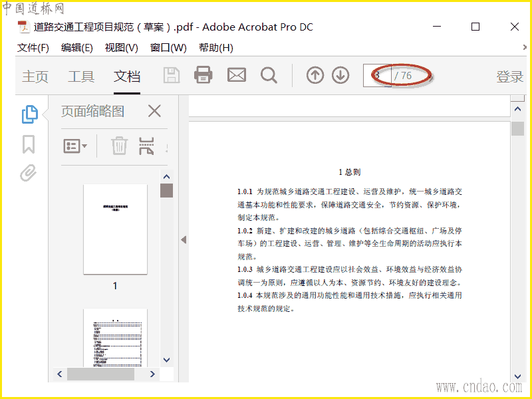Click the PDF file icon in title bar
The image size is (532, 399).
[24, 27]
